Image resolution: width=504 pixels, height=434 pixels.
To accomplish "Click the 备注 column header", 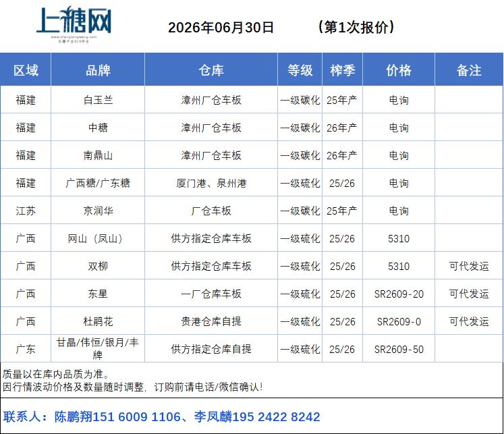I will click(469, 70).
